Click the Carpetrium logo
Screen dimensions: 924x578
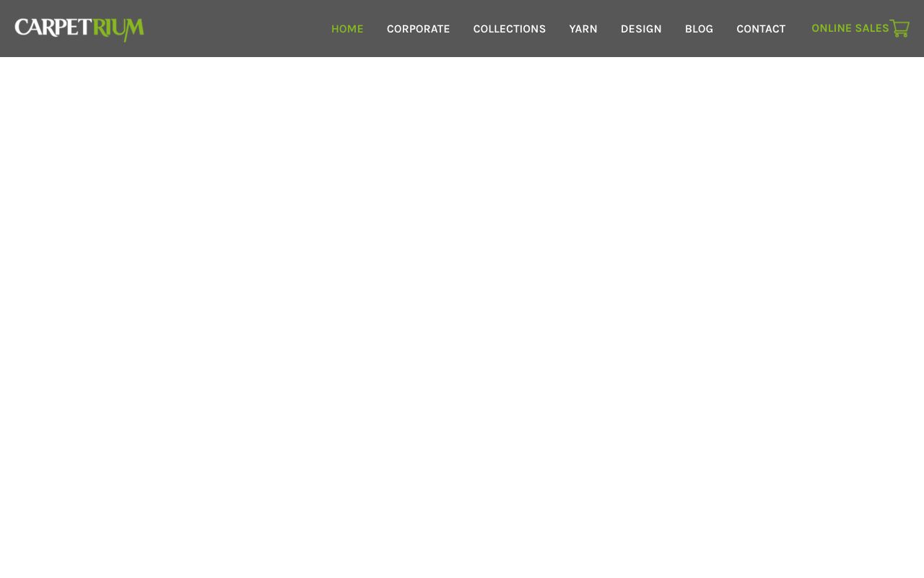[79, 29]
